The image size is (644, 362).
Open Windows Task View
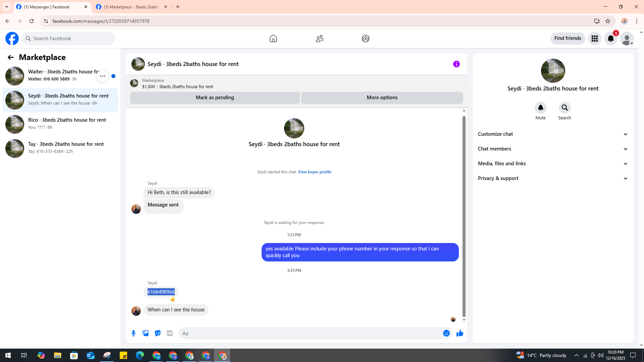click(x=24, y=355)
